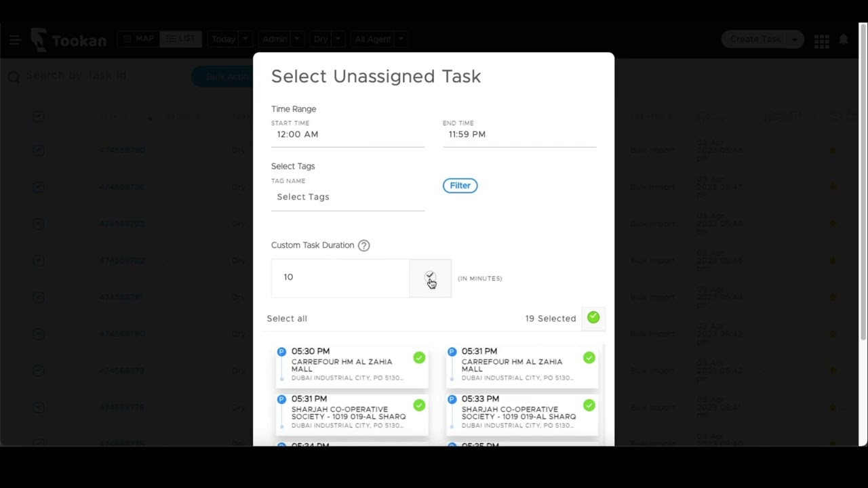
Task: Click the custom task duration field showing 10
Action: (340, 278)
